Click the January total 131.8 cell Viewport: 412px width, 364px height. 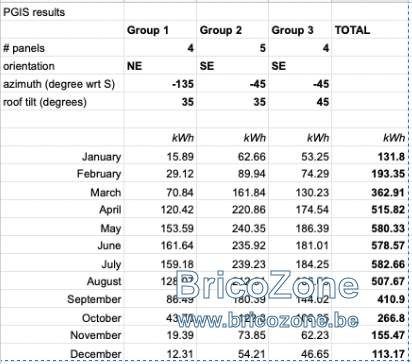click(370, 156)
